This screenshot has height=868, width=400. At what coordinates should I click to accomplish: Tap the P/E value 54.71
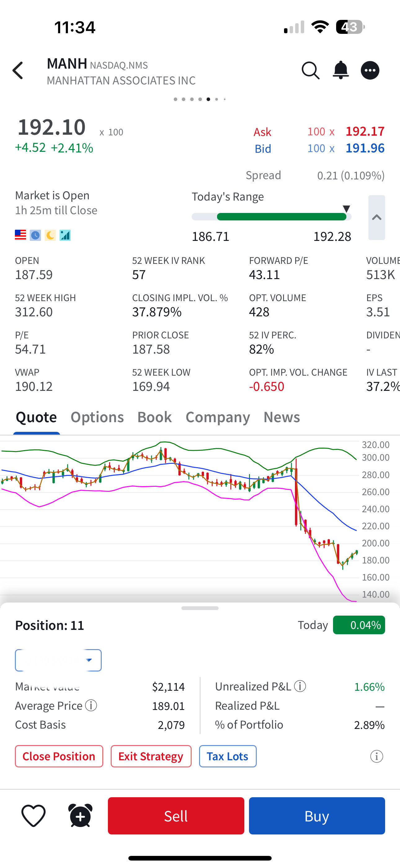30,349
